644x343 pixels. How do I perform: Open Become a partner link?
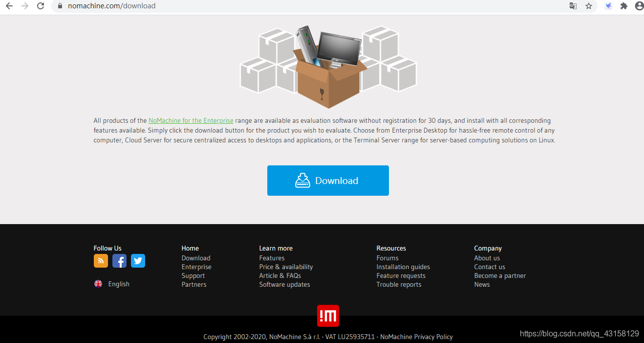click(500, 275)
